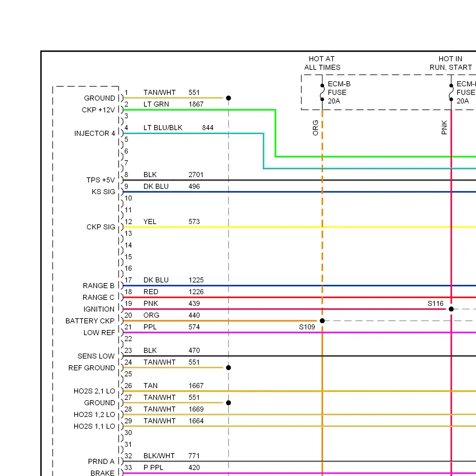Screen dimensions: 476x476
Task: Click the LT BLU/BLK wire color text
Action: 163,128
